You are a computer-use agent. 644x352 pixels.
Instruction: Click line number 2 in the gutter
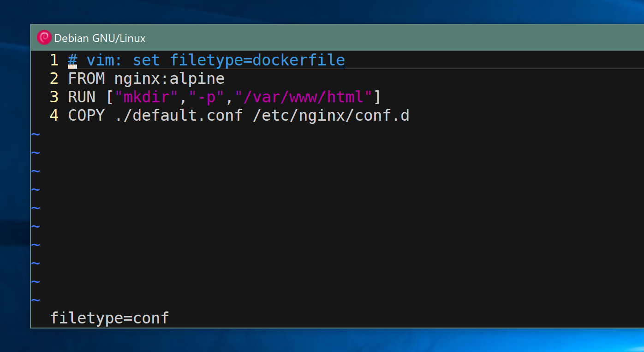click(x=54, y=78)
